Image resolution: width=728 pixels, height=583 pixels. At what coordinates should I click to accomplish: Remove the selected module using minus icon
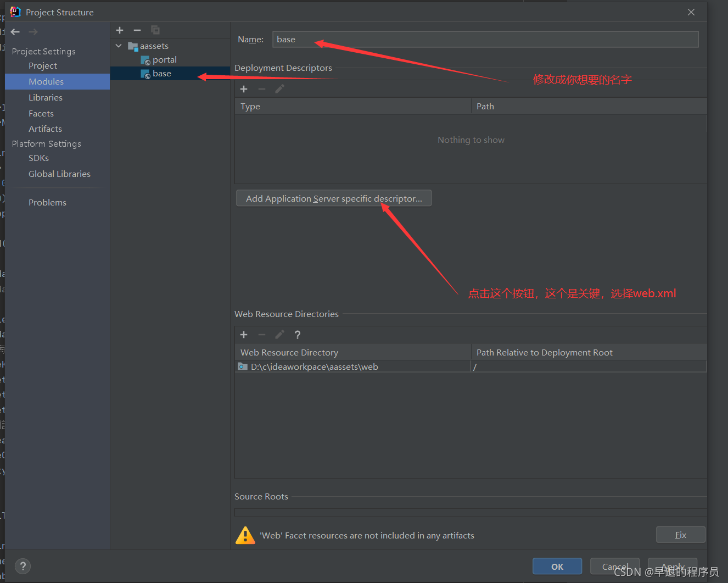[x=137, y=30]
